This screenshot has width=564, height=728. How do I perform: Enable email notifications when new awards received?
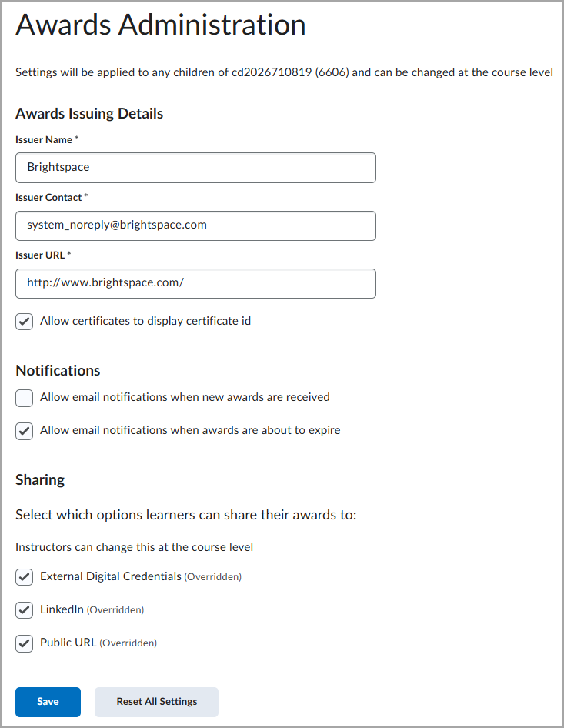click(x=24, y=398)
